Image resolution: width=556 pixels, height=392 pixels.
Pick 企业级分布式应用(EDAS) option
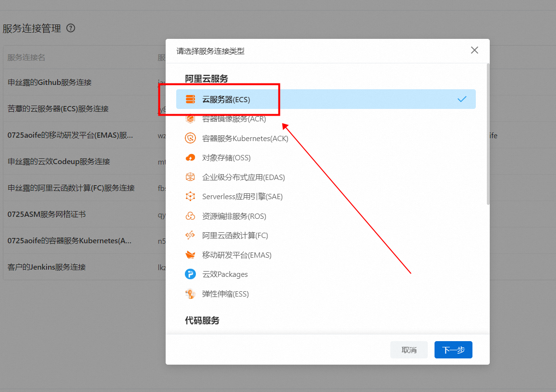click(x=326, y=177)
